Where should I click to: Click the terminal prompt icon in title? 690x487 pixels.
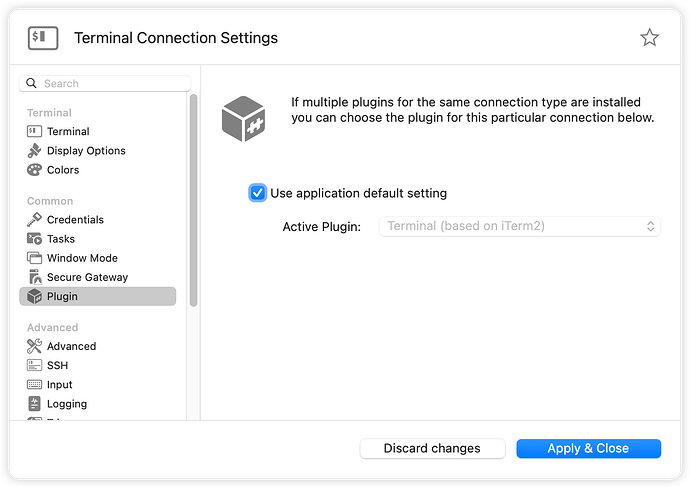click(x=43, y=38)
